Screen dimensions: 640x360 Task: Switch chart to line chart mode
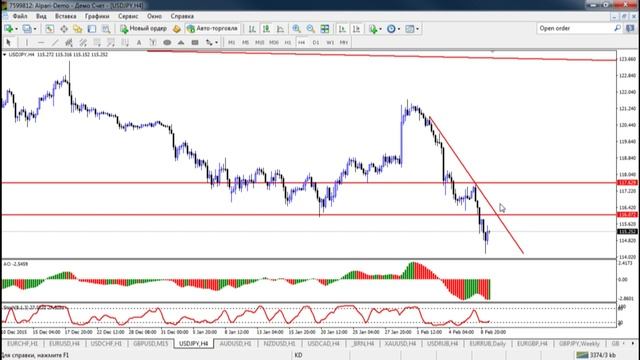pyautogui.click(x=280, y=29)
